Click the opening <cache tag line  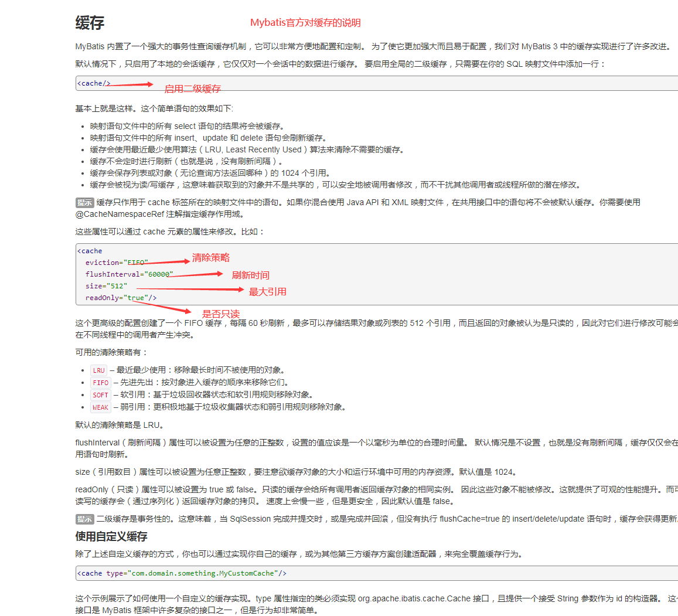90,251
